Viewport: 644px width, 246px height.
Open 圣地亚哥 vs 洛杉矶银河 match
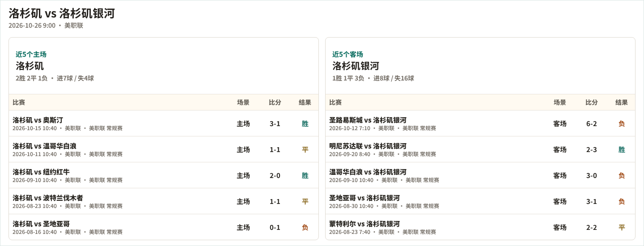(x=480, y=201)
